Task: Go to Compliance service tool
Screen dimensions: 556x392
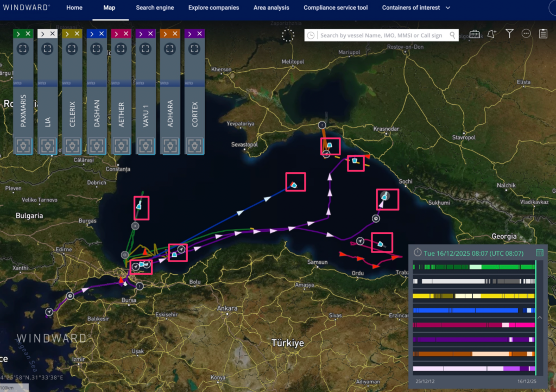Action: [x=336, y=8]
